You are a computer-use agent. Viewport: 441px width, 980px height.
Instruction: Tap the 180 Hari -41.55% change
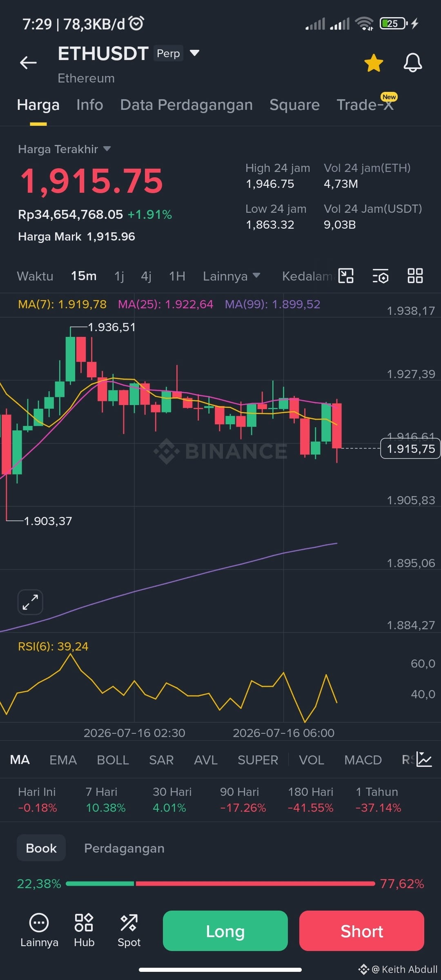(311, 800)
